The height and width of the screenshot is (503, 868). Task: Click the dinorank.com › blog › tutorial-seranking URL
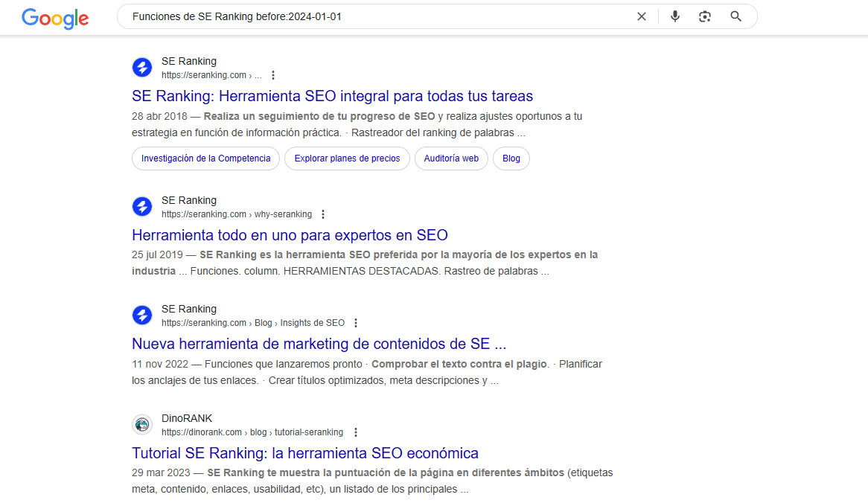252,432
